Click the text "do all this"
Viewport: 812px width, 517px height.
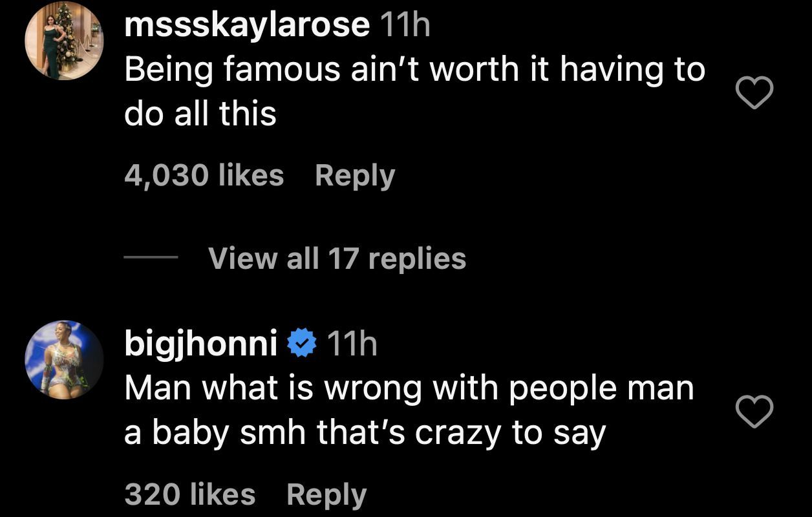[x=200, y=114]
